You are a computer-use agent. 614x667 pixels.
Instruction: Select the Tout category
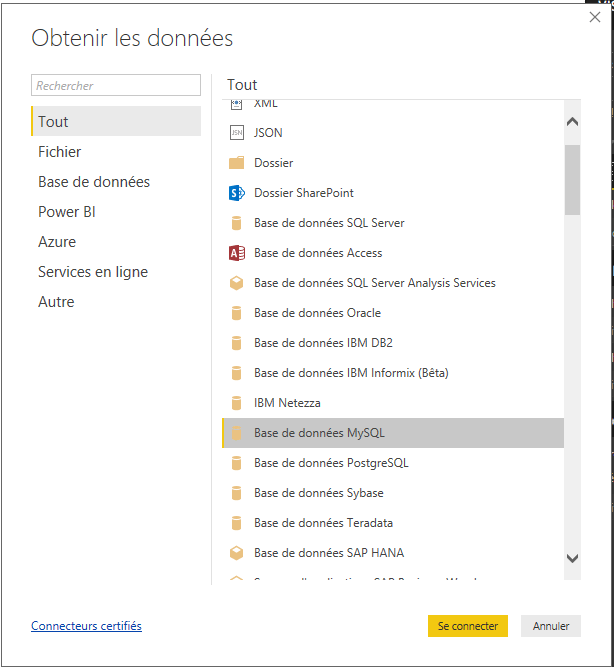click(116, 121)
